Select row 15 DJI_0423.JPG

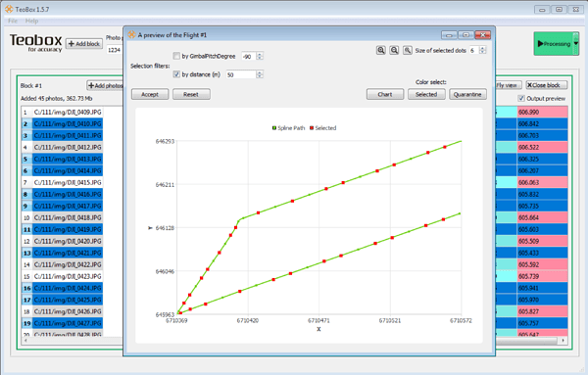point(68,276)
